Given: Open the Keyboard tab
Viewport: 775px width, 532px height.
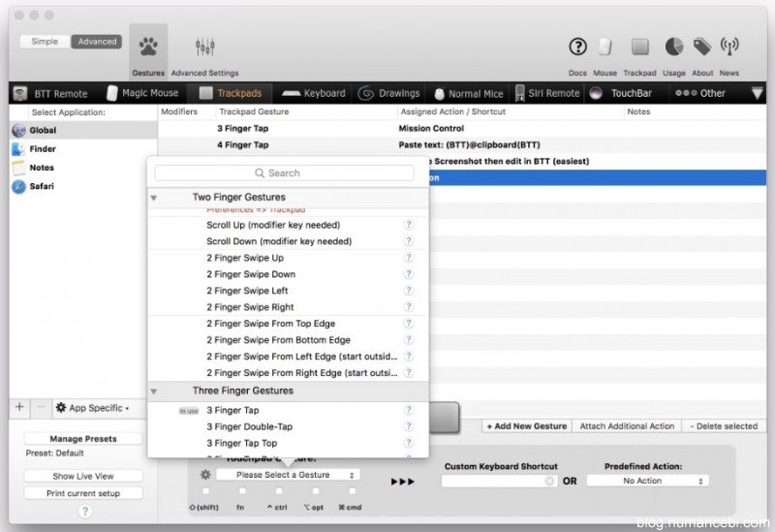Looking at the screenshot, I should (313, 93).
